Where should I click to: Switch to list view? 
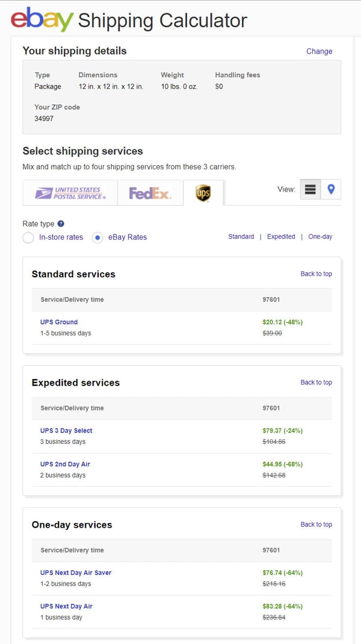click(310, 189)
